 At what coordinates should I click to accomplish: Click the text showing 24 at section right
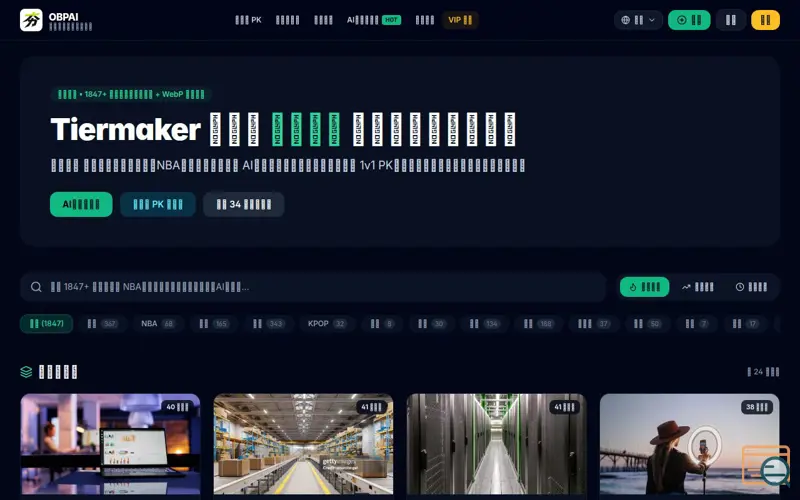click(x=763, y=372)
